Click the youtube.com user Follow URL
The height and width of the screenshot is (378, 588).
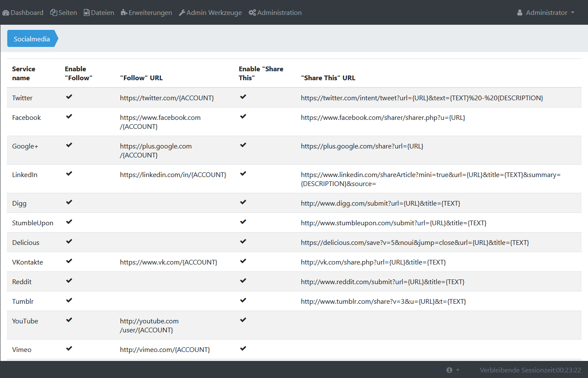click(149, 326)
